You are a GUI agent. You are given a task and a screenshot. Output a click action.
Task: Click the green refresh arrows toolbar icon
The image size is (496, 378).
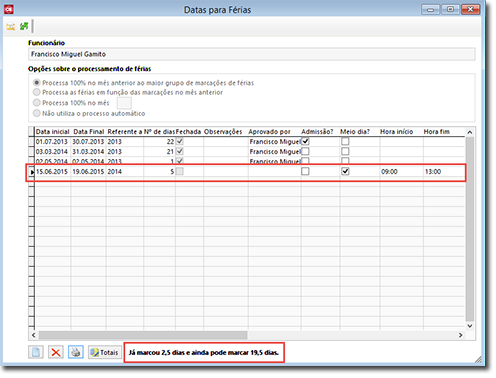[24, 26]
